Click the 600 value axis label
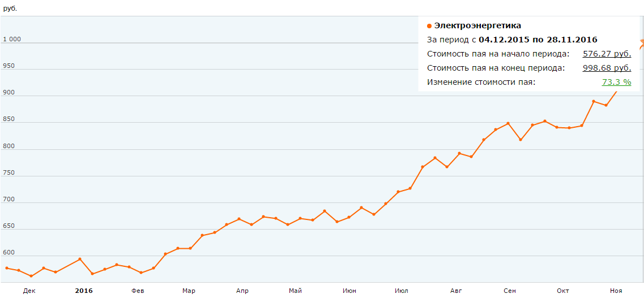This screenshot has width=644, height=298. (x=9, y=253)
